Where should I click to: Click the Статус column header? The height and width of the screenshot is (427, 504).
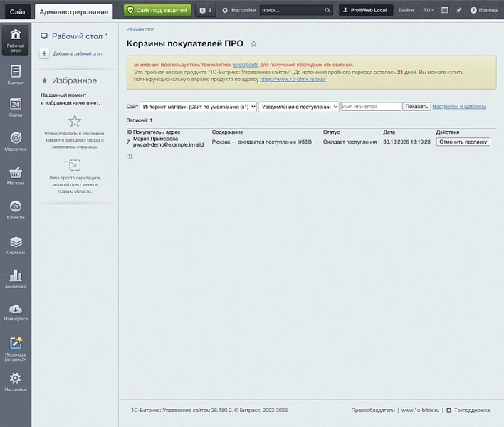tap(331, 132)
